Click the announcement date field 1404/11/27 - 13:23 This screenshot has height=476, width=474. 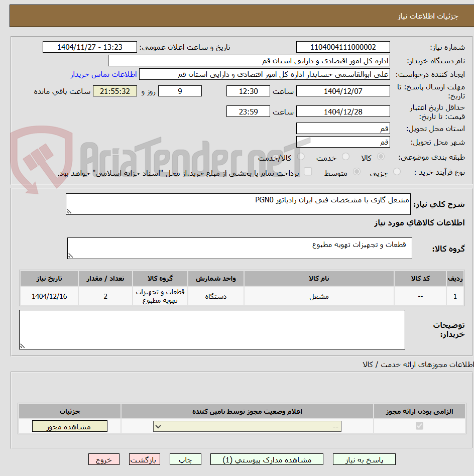coord(90,47)
